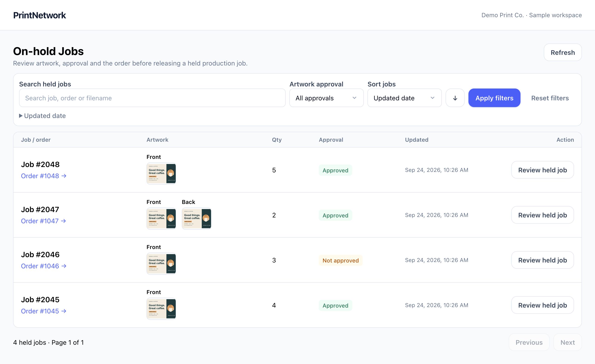The height and width of the screenshot is (364, 595).
Task: Focus the Search held jobs field
Action: point(152,98)
